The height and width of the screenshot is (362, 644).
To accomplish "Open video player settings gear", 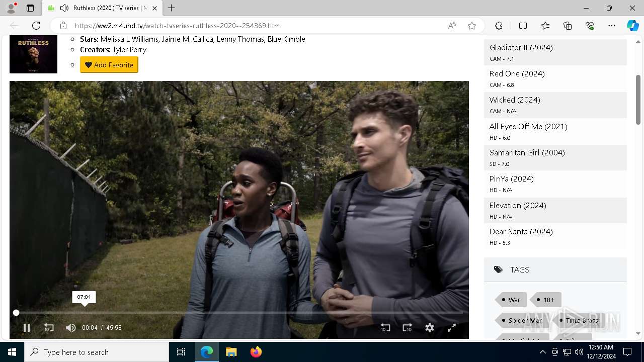I will (x=430, y=328).
